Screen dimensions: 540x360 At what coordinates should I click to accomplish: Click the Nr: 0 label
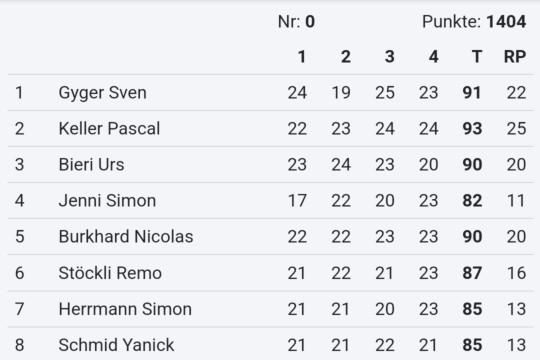pos(296,22)
